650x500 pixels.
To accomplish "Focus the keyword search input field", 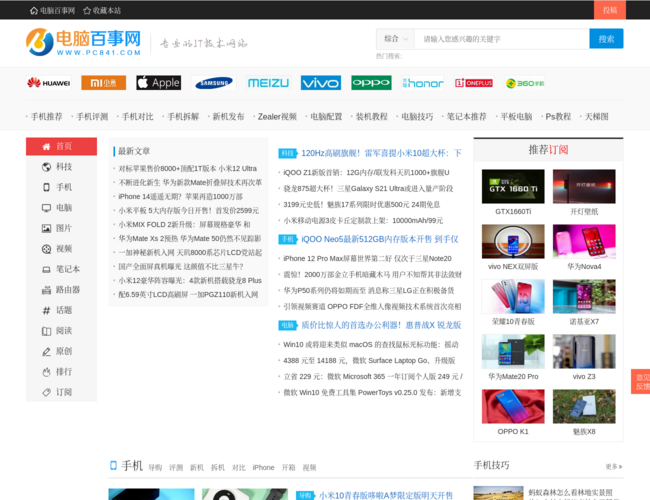I will pos(502,39).
